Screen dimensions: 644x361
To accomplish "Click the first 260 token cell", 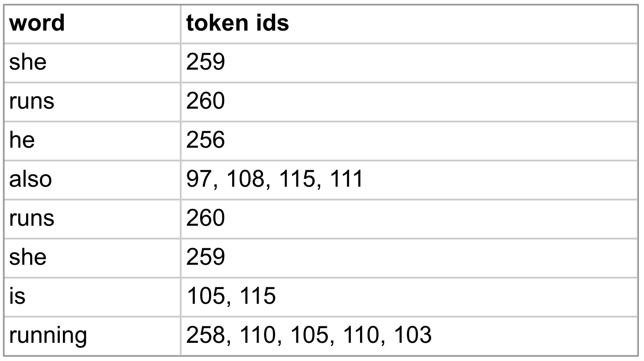I will (x=206, y=102).
